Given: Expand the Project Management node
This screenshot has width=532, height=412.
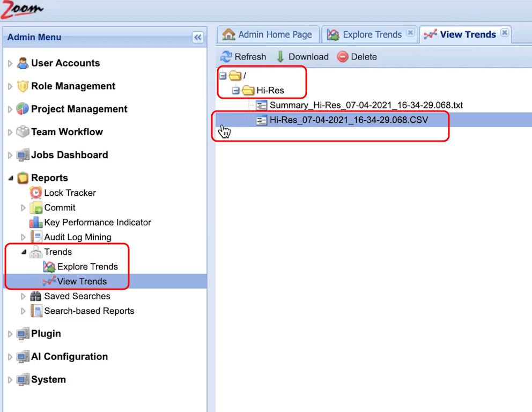Looking at the screenshot, I should tap(10, 109).
